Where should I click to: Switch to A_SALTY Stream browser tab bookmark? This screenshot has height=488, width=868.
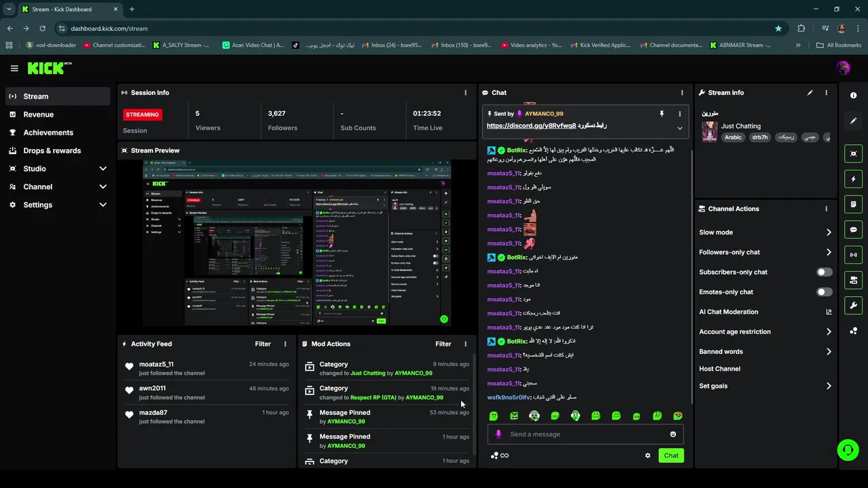180,45
